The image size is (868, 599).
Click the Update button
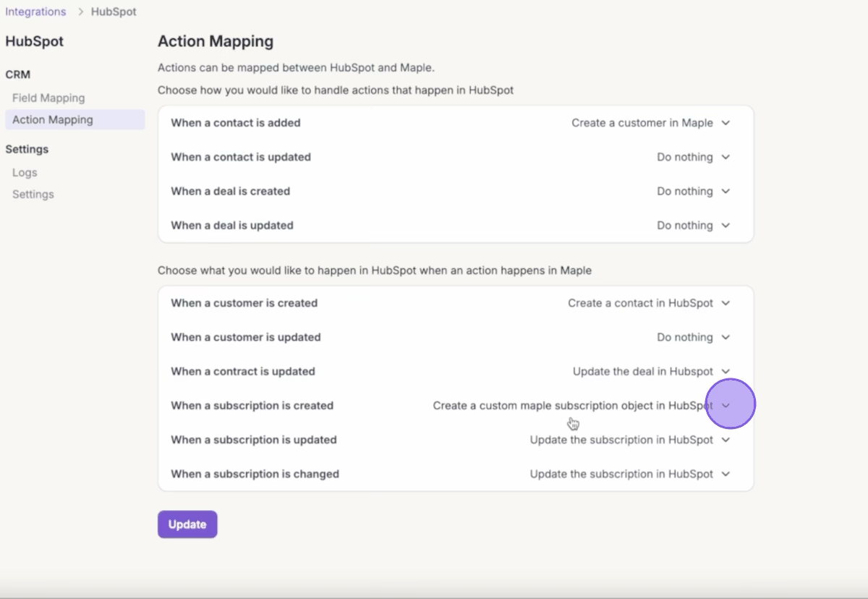(187, 524)
